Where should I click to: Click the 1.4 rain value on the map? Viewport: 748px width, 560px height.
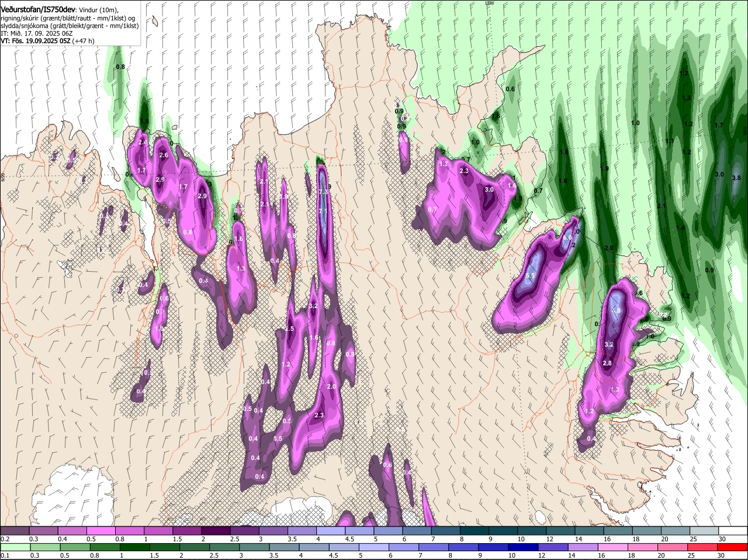pyautogui.click(x=680, y=227)
